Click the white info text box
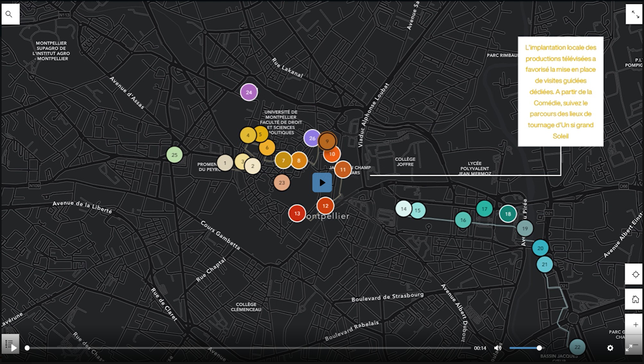The width and height of the screenshot is (644, 364). (x=560, y=92)
